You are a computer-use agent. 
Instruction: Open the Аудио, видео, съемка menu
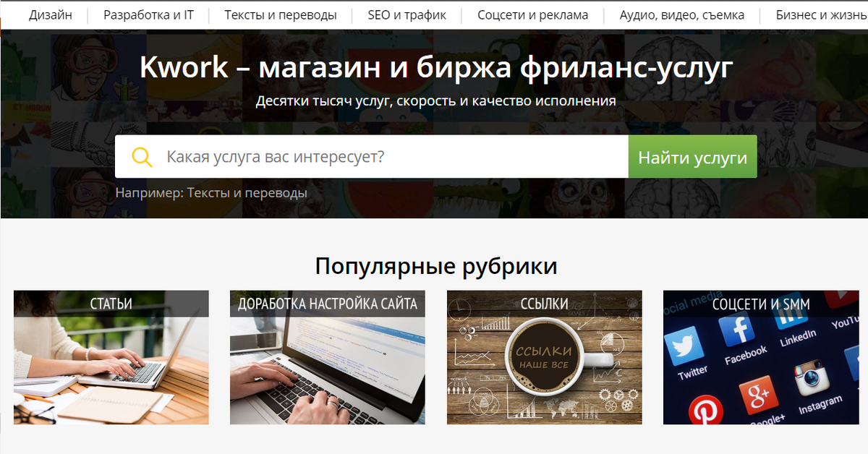click(682, 14)
